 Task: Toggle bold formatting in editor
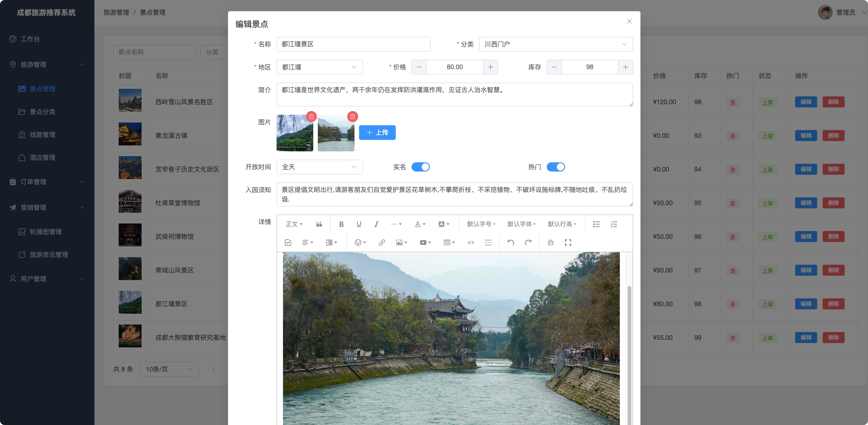(x=341, y=224)
